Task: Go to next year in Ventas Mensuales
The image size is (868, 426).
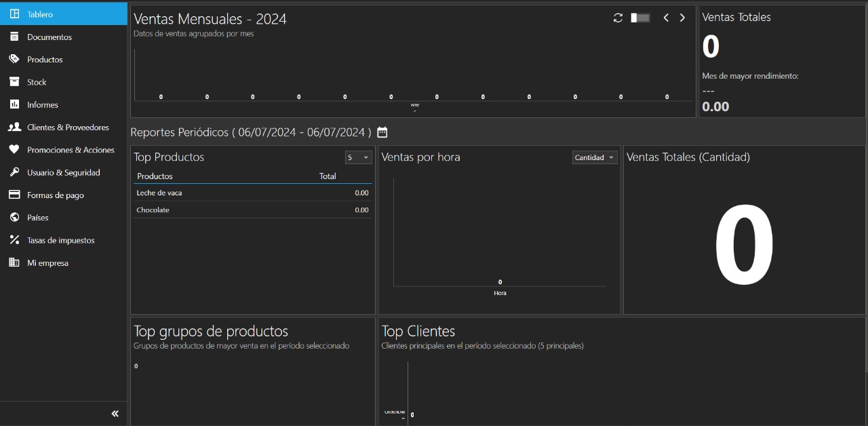Action: click(682, 18)
